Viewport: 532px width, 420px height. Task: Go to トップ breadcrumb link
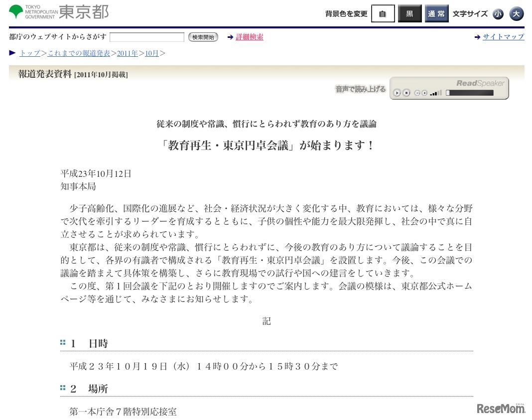pos(30,53)
